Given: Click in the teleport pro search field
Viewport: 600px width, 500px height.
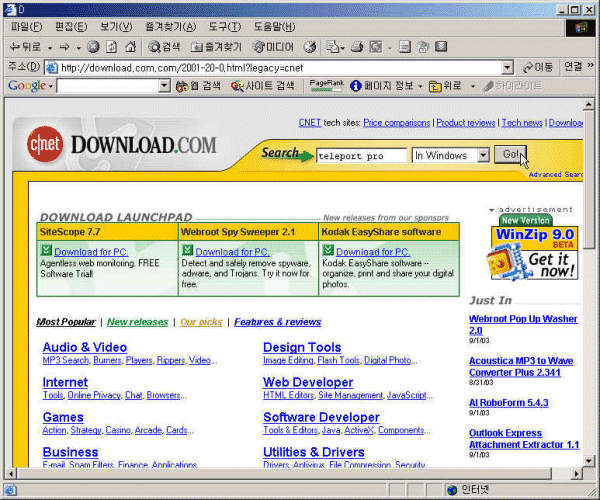Looking at the screenshot, I should click(x=361, y=156).
